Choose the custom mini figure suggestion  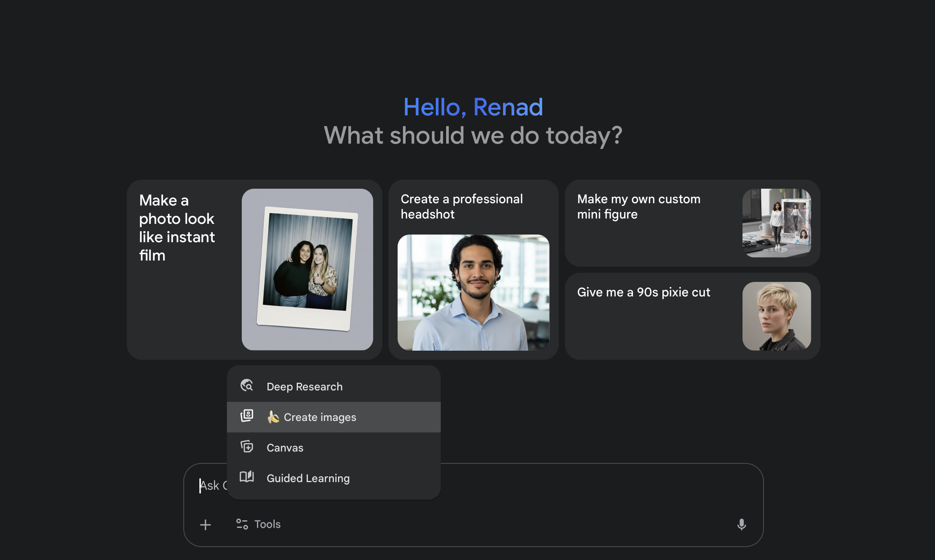tap(639, 207)
